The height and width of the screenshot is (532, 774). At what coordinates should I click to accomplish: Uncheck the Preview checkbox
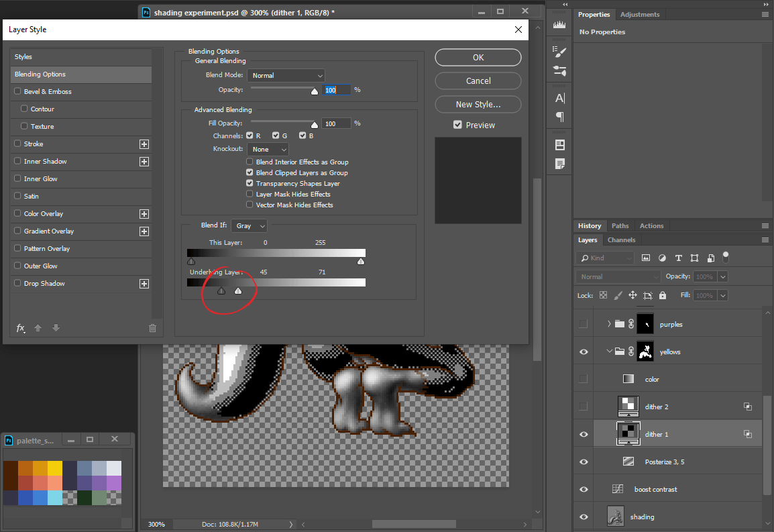(457, 125)
